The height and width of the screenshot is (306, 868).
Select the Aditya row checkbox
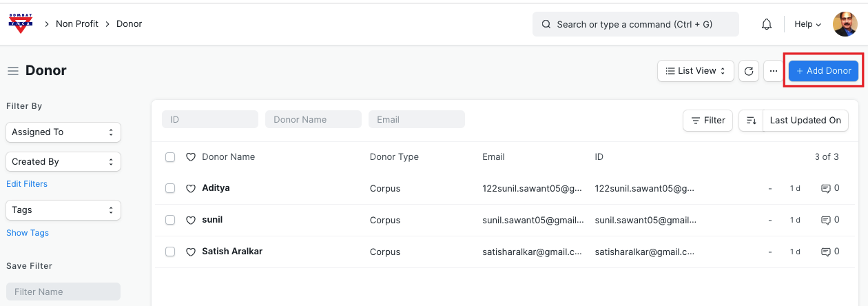[x=170, y=189]
